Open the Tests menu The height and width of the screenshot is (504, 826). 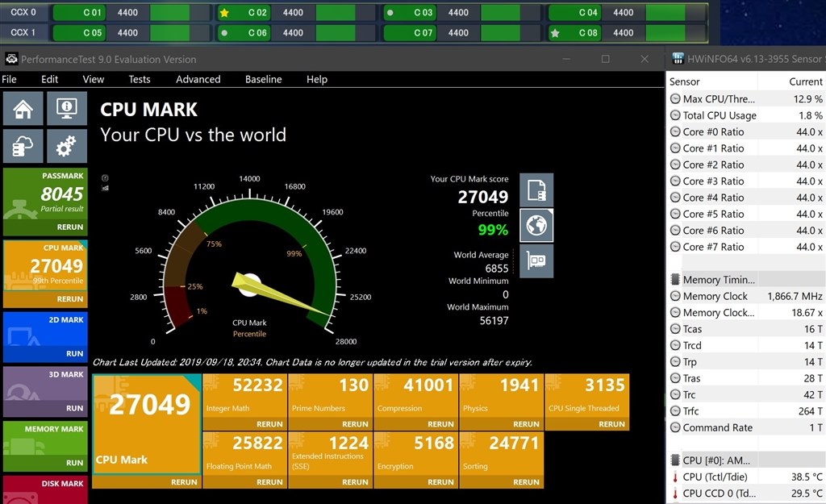(x=139, y=79)
